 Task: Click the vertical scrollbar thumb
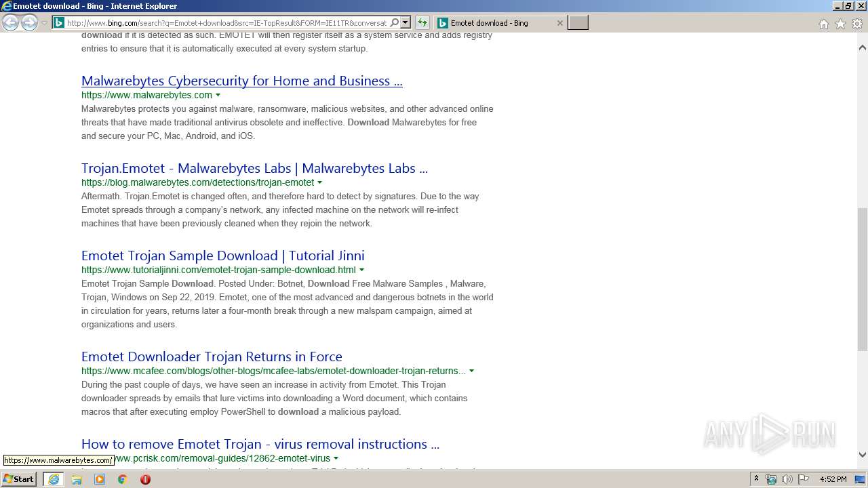click(x=863, y=279)
